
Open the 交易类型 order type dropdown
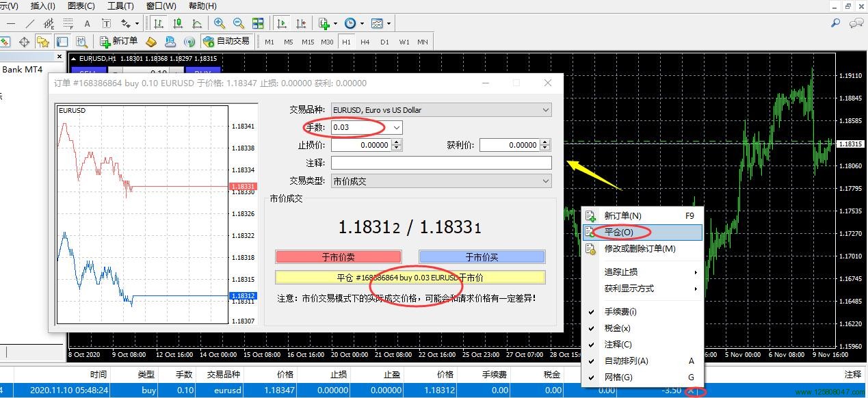tap(545, 181)
